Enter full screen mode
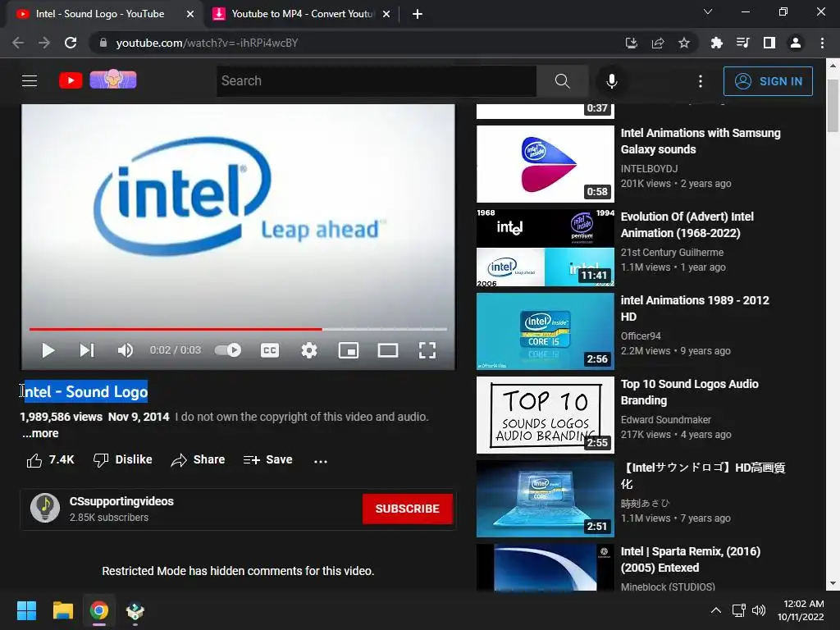The image size is (840, 630). 427,350
